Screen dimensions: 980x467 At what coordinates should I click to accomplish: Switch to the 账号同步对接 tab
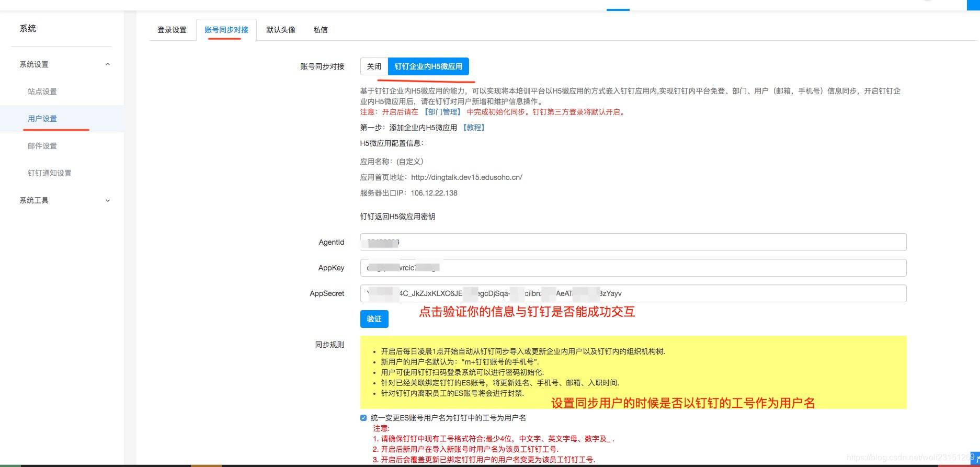(x=226, y=30)
